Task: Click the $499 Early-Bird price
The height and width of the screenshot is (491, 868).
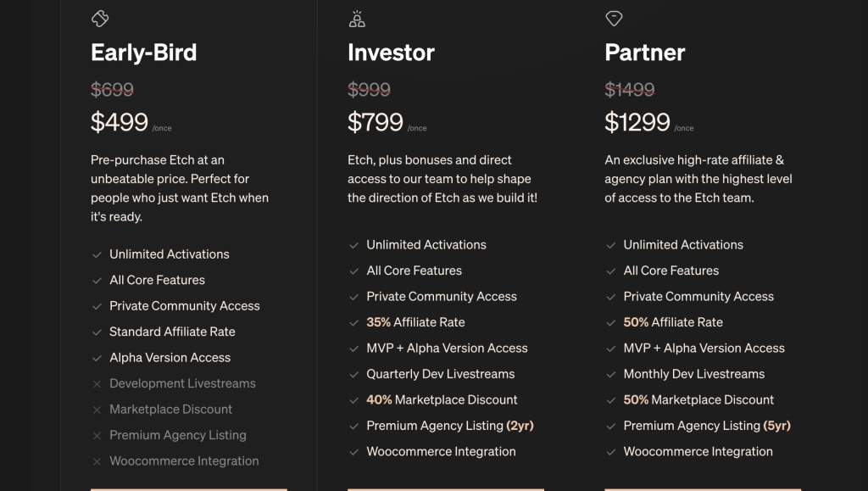Action: 120,122
